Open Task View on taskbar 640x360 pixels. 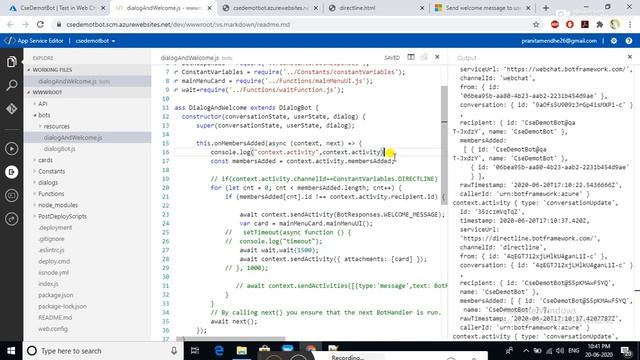pyautogui.click(x=195, y=351)
